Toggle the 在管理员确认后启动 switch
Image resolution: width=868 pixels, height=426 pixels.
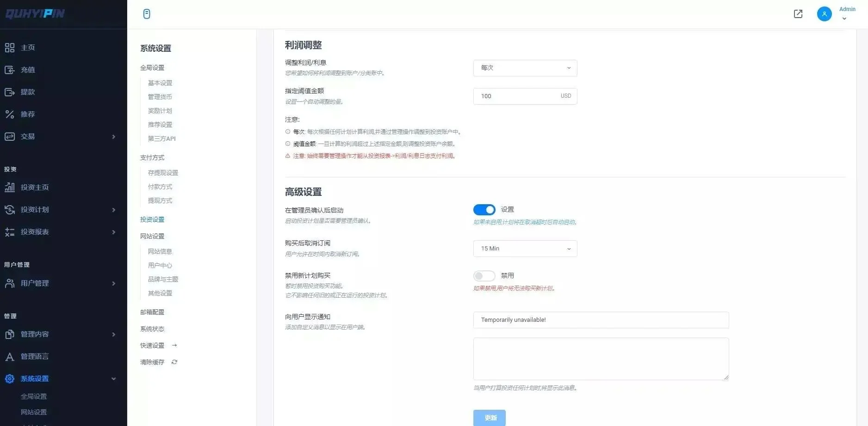(x=484, y=210)
